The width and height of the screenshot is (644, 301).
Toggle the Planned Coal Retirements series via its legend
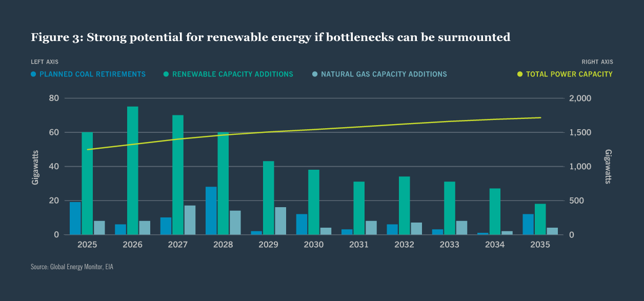coord(92,74)
